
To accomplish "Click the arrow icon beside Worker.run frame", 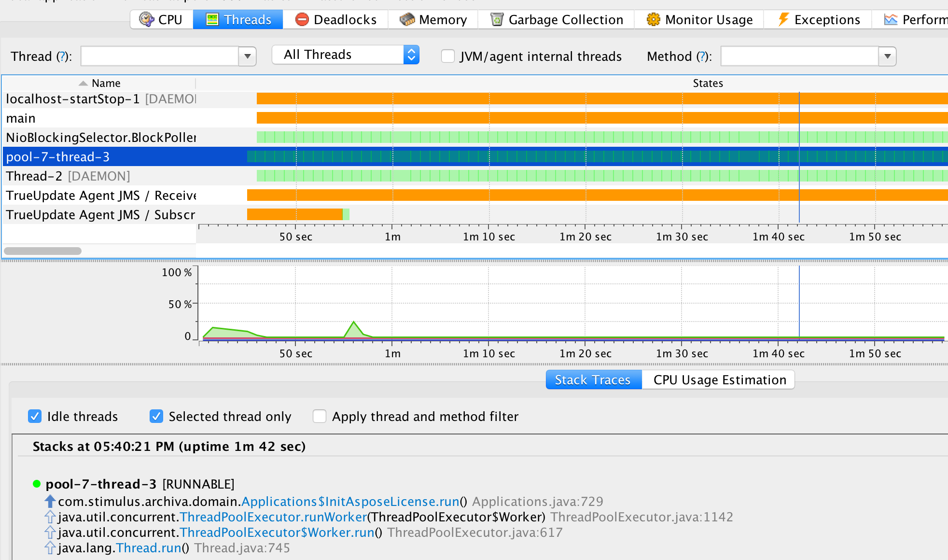I will pos(50,532).
